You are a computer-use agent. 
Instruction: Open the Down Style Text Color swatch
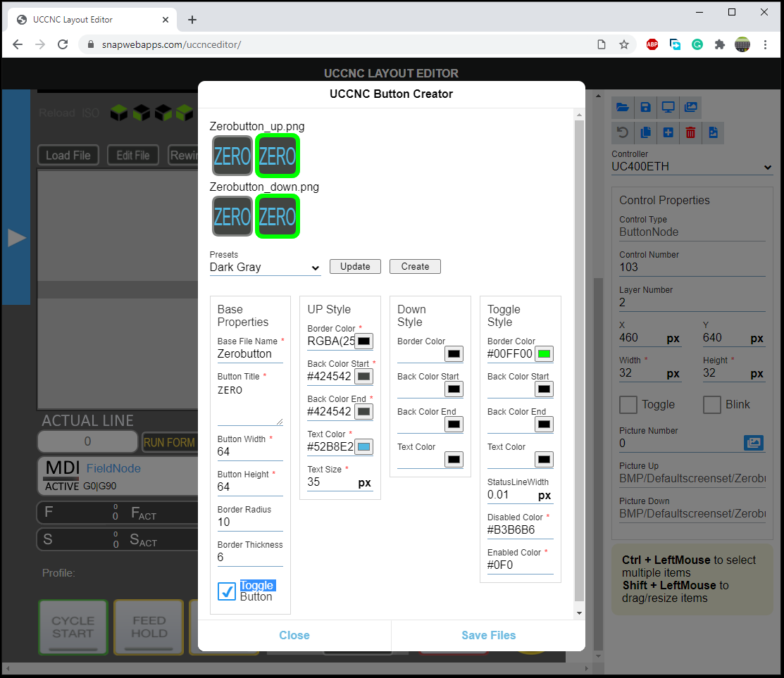coord(454,460)
